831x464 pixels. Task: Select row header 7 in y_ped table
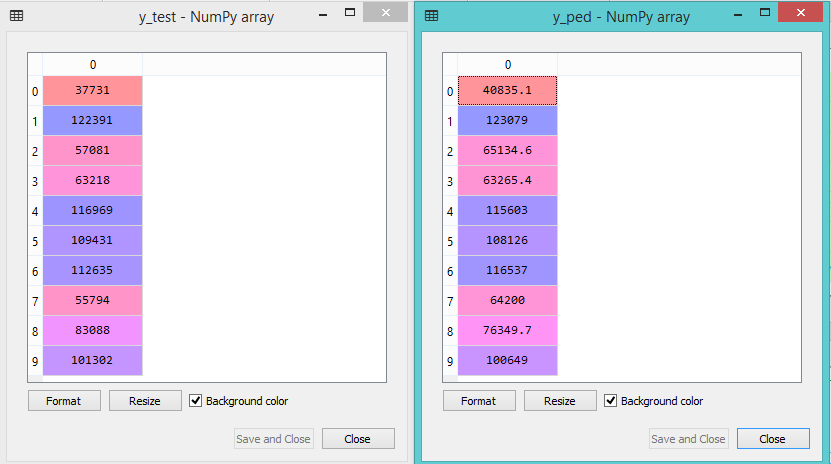click(x=450, y=301)
